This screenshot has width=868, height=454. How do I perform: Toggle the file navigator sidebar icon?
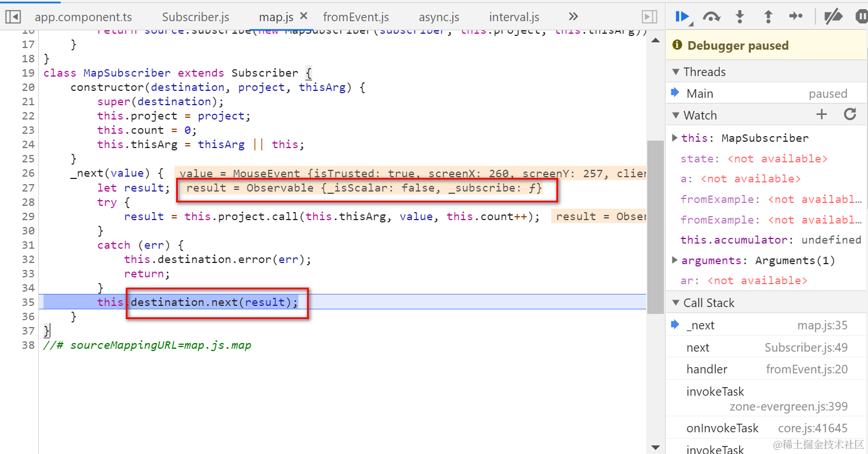click(13, 17)
